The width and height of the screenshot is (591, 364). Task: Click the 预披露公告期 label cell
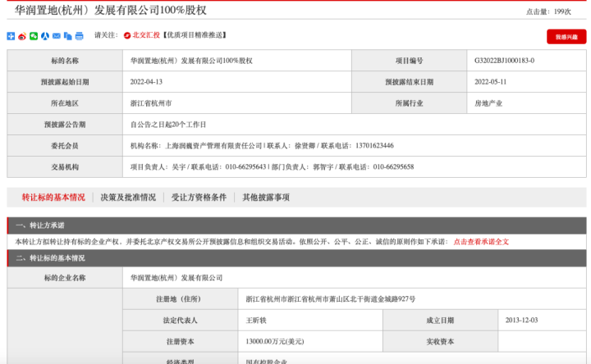click(x=65, y=125)
